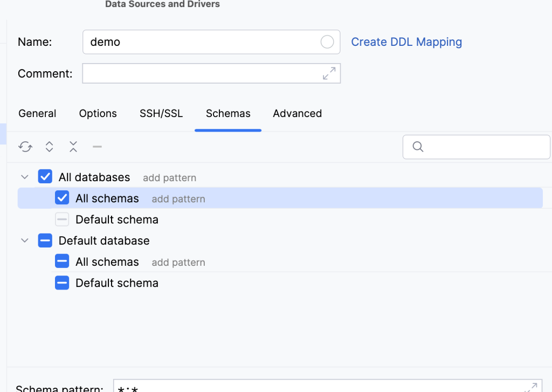This screenshot has height=392, width=552.
Task: Switch to the Options tab
Action: pyautogui.click(x=98, y=113)
